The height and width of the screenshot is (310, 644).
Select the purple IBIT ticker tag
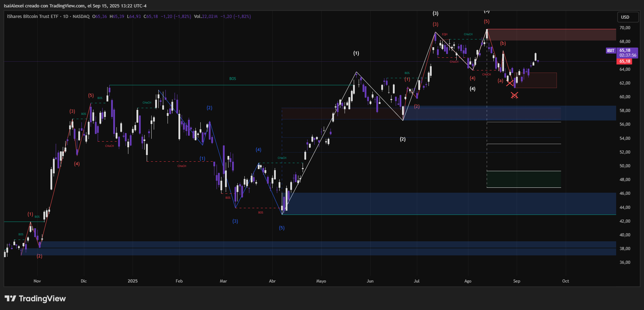tap(610, 51)
